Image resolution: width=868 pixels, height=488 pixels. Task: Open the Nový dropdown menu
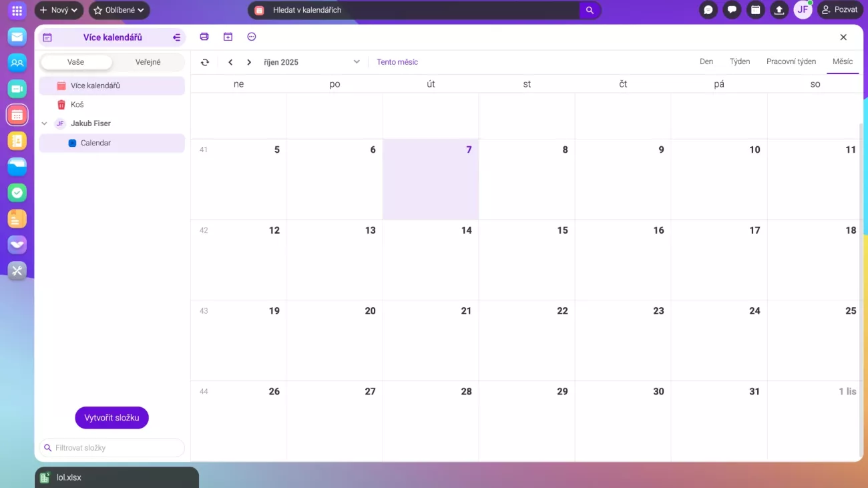tap(59, 10)
